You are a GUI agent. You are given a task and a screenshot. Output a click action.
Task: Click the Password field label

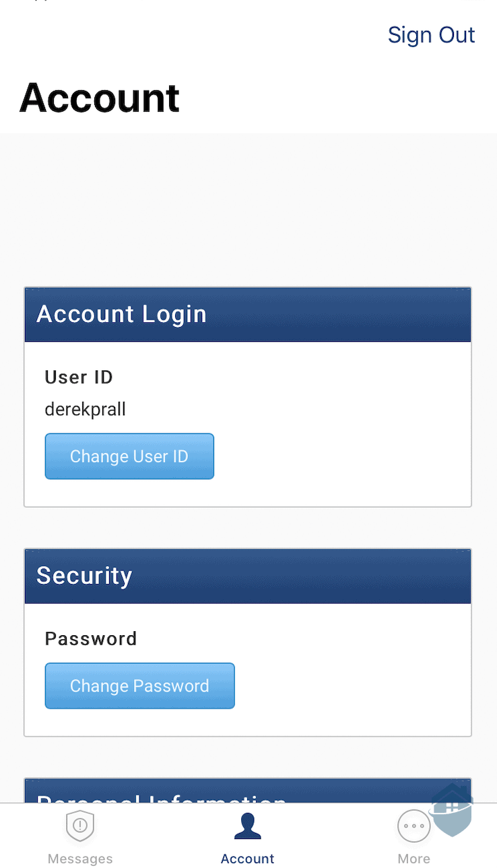[x=91, y=639]
